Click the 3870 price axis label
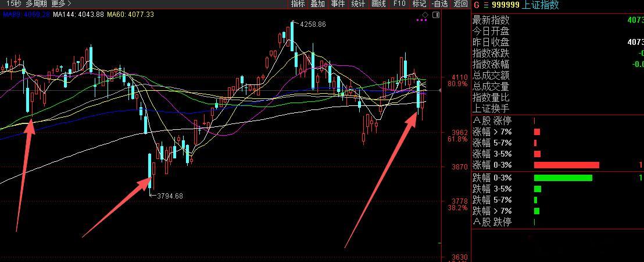 point(460,167)
